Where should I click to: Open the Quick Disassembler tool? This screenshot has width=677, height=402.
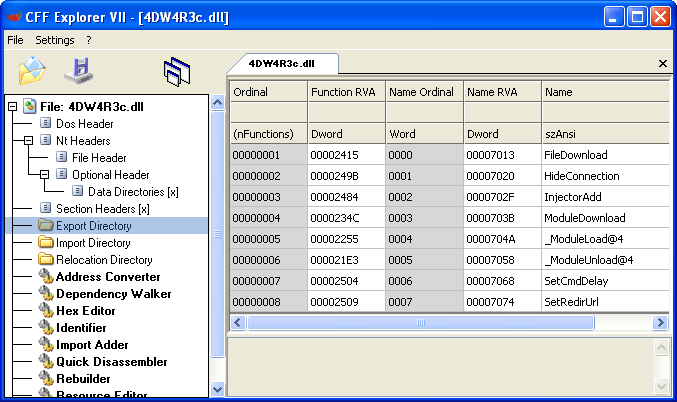(111, 362)
